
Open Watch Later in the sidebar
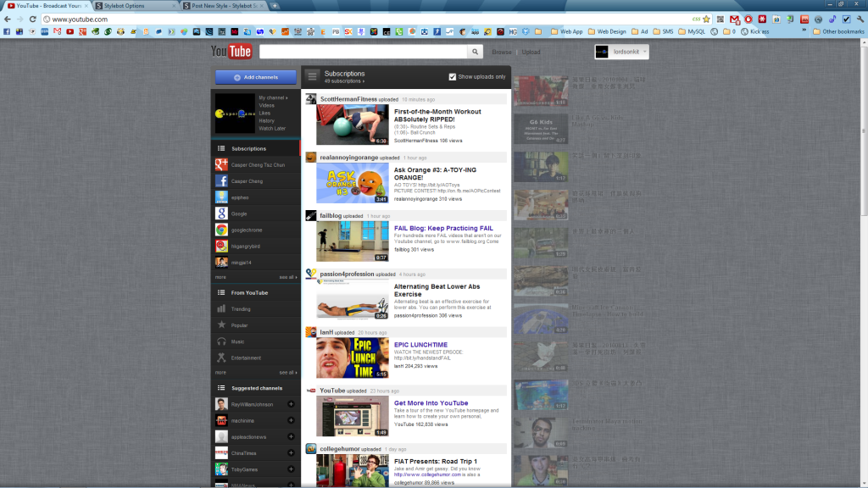(272, 129)
